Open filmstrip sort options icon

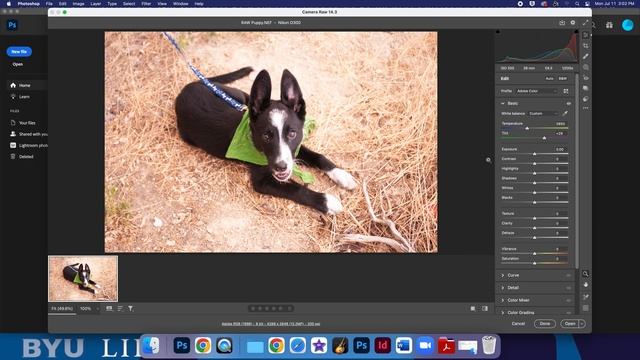[x=120, y=309]
